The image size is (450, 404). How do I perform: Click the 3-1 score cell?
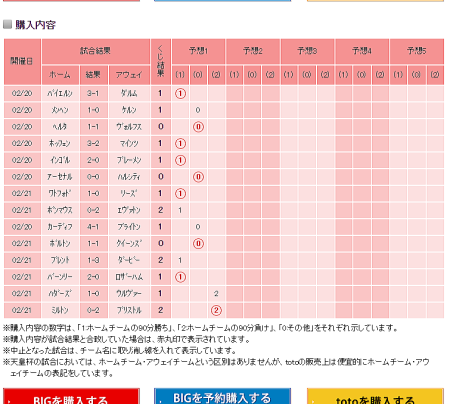[93, 93]
